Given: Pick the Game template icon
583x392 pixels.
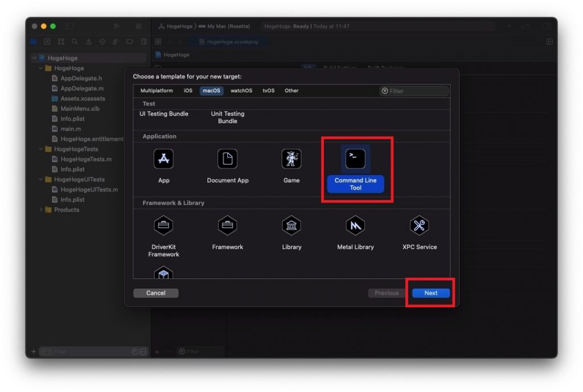Looking at the screenshot, I should pyautogui.click(x=291, y=159).
